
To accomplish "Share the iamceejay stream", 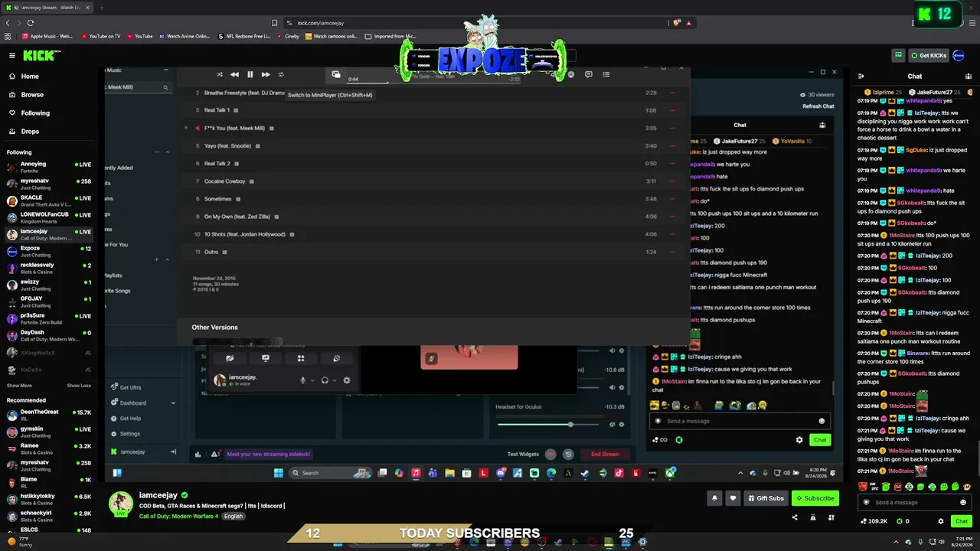I will click(794, 518).
